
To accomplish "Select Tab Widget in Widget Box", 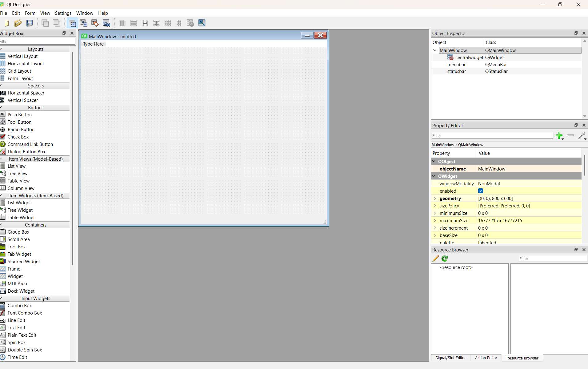I will pyautogui.click(x=19, y=254).
